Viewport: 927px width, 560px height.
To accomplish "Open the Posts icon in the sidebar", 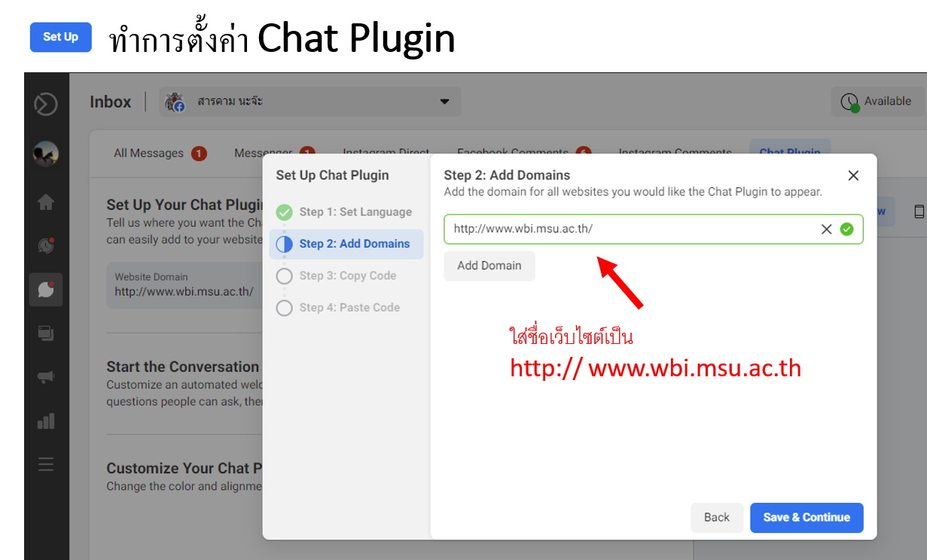I will [x=46, y=333].
